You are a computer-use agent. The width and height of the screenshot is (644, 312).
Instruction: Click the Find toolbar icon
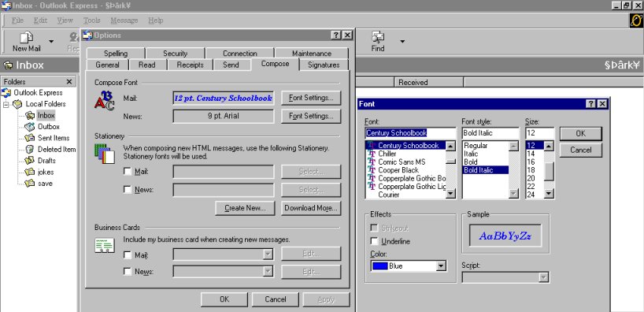pyautogui.click(x=378, y=38)
